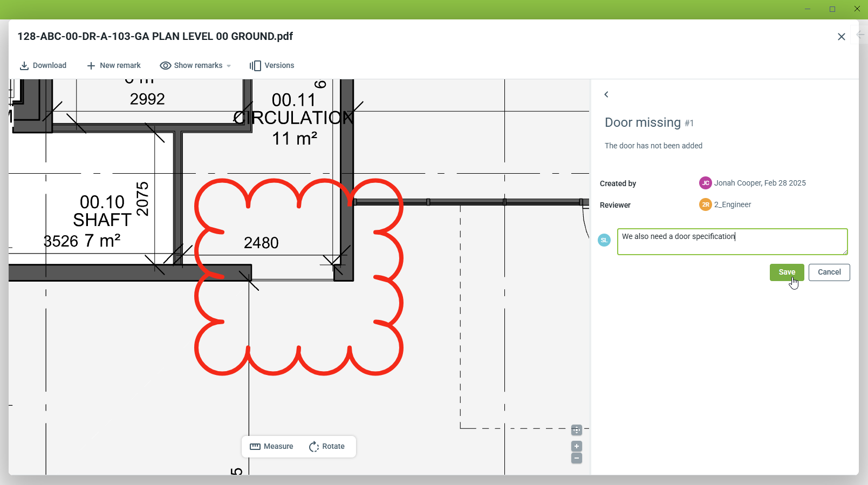Screen dimensions: 868x485
Task: Rotate the drawing view
Action: [x=327, y=447]
